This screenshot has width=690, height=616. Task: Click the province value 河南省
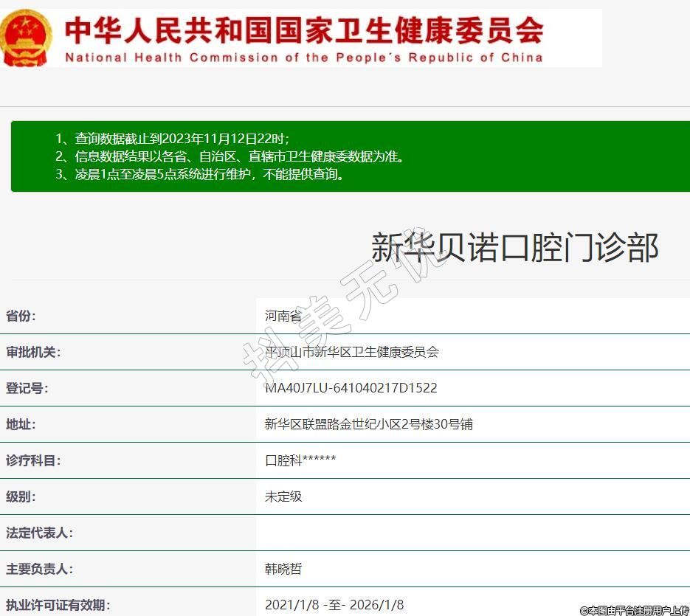tap(283, 316)
